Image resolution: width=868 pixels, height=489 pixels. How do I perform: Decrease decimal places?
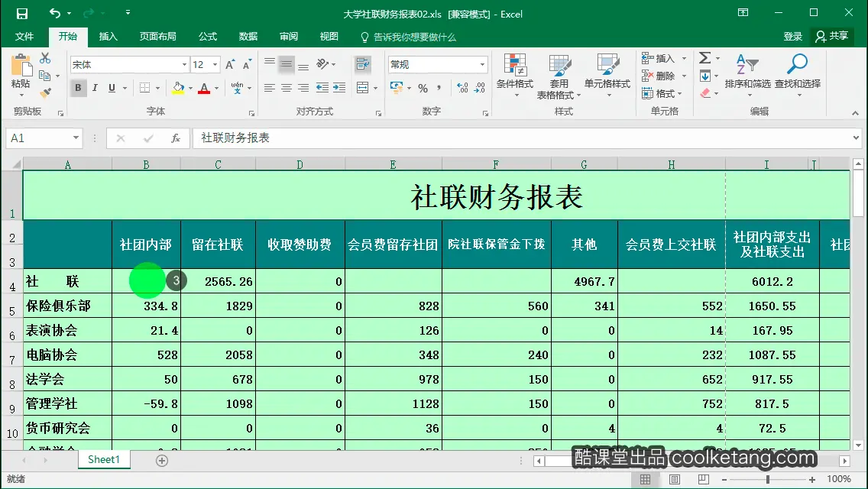(479, 88)
